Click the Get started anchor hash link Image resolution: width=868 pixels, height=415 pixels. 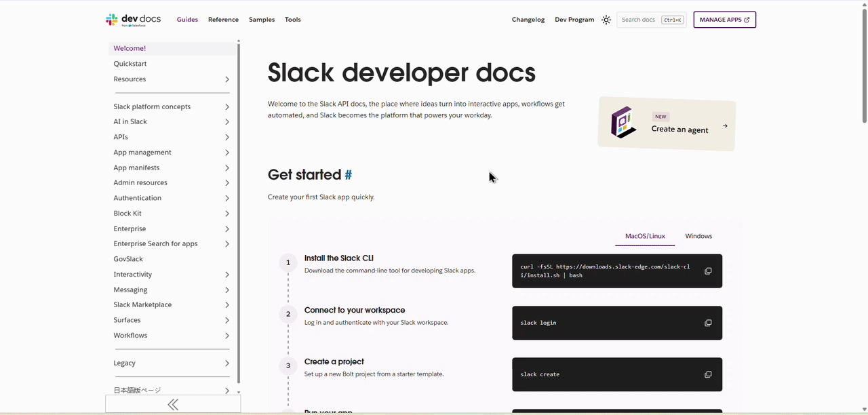(x=348, y=175)
